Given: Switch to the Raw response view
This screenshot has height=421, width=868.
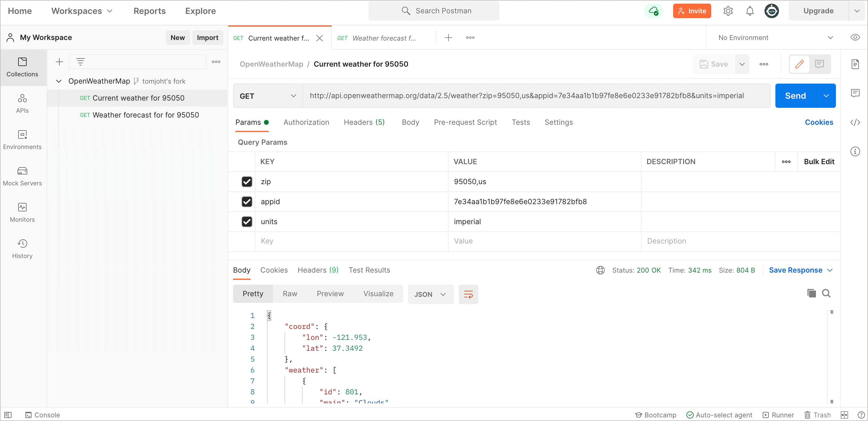Looking at the screenshot, I should click(290, 294).
